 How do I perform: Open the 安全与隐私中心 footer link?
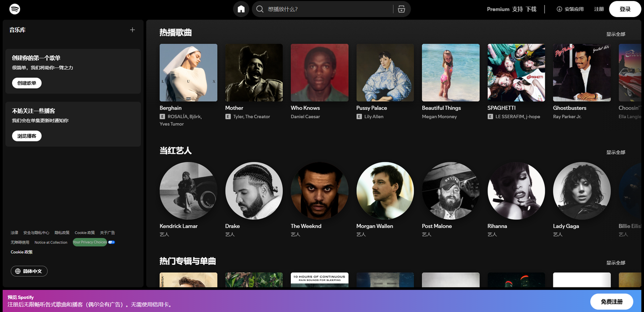pyautogui.click(x=36, y=233)
